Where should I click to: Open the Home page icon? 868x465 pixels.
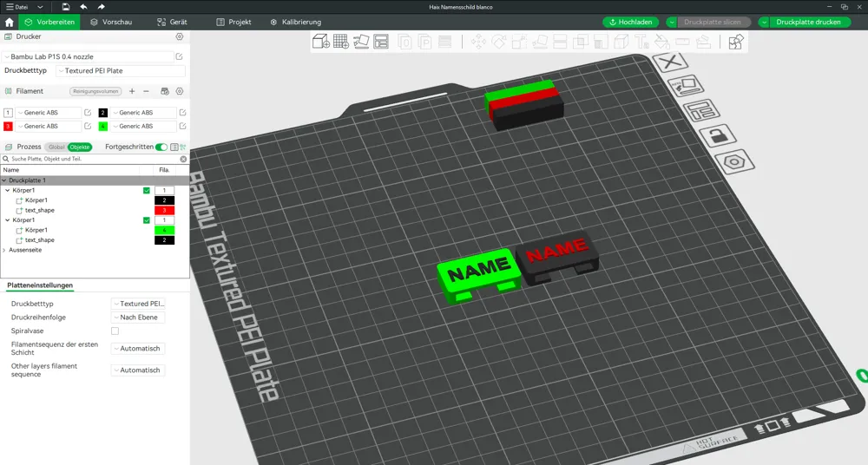[10, 23]
